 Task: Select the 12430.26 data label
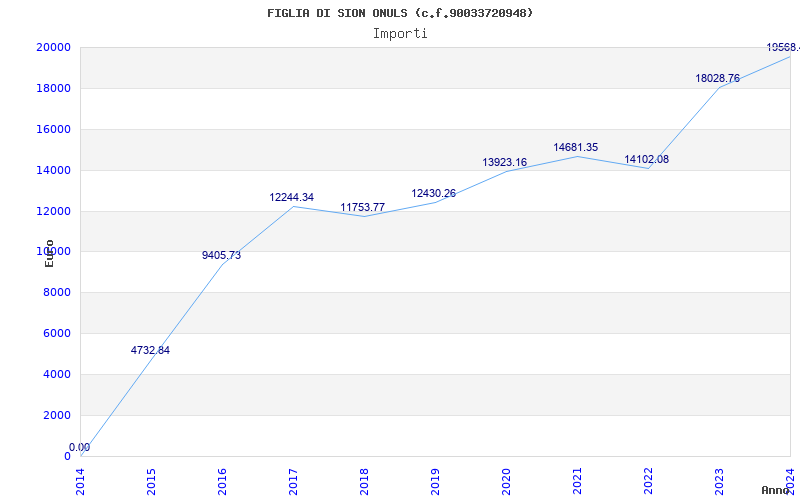click(x=433, y=194)
